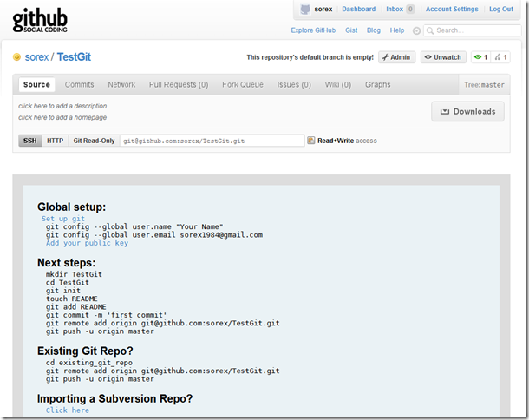Click the TestGit repository name link
The height and width of the screenshot is (420, 529).
click(74, 57)
